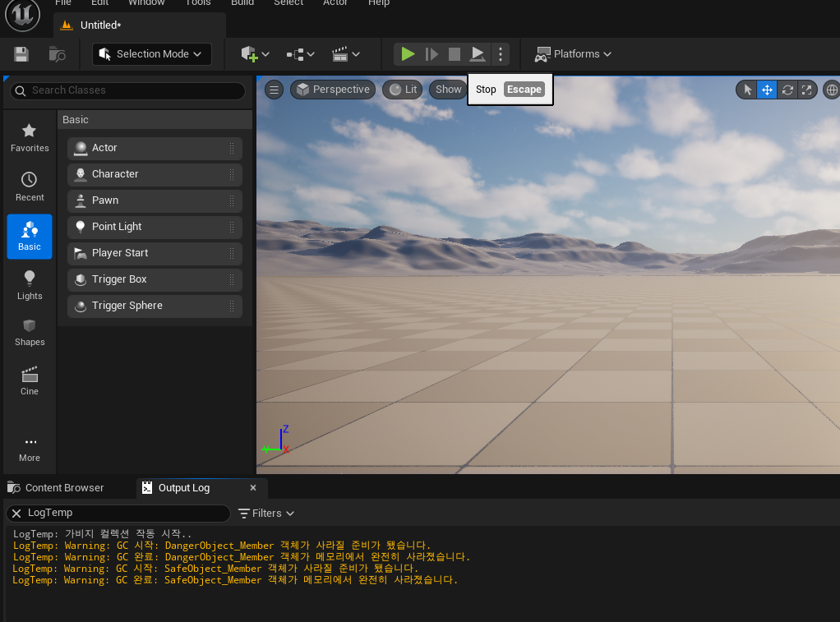Image resolution: width=840 pixels, height=622 pixels.
Task: Open the Shapes category in the sidebar
Action: click(30, 333)
